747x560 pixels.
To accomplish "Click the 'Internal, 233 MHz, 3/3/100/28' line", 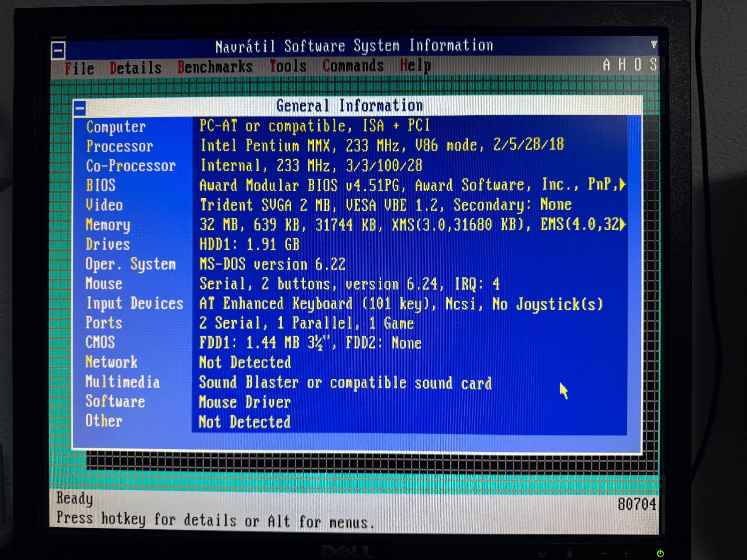I will click(x=311, y=166).
